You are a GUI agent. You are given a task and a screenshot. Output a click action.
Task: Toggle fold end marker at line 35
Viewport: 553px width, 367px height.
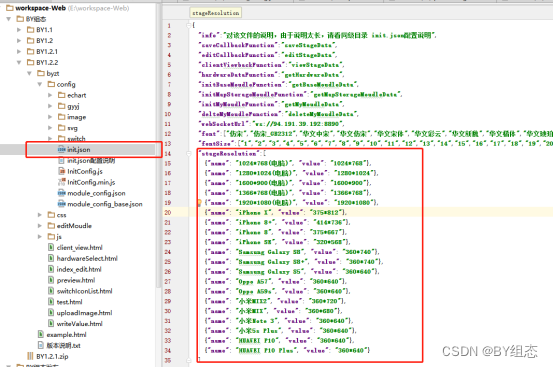coord(189,360)
